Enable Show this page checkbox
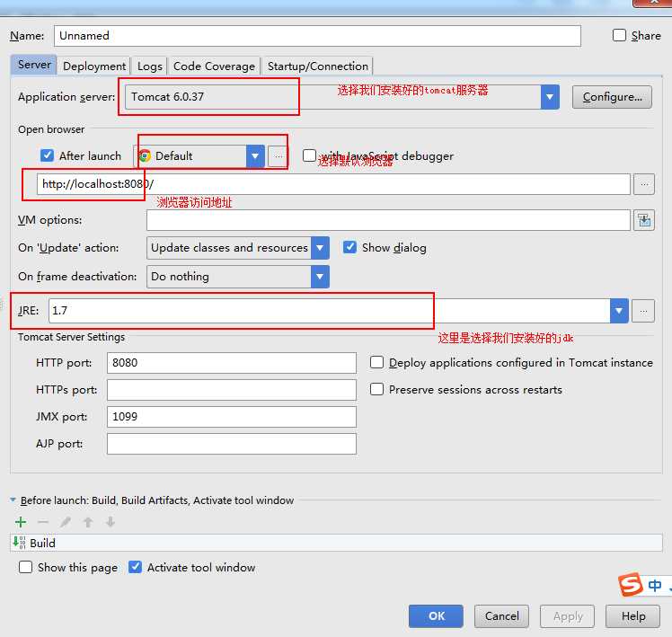672x637 pixels. coord(25,567)
